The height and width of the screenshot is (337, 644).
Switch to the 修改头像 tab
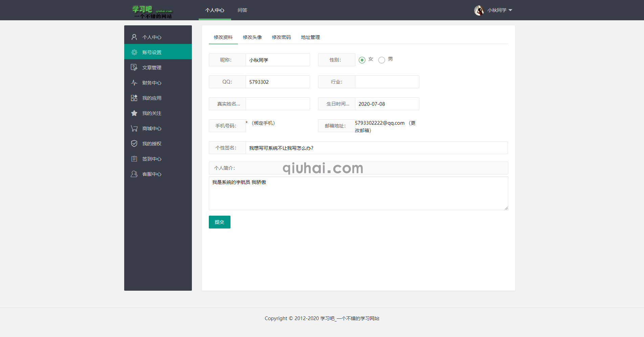coord(252,38)
